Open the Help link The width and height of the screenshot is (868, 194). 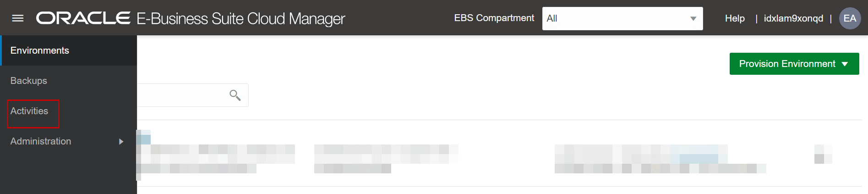[735, 18]
